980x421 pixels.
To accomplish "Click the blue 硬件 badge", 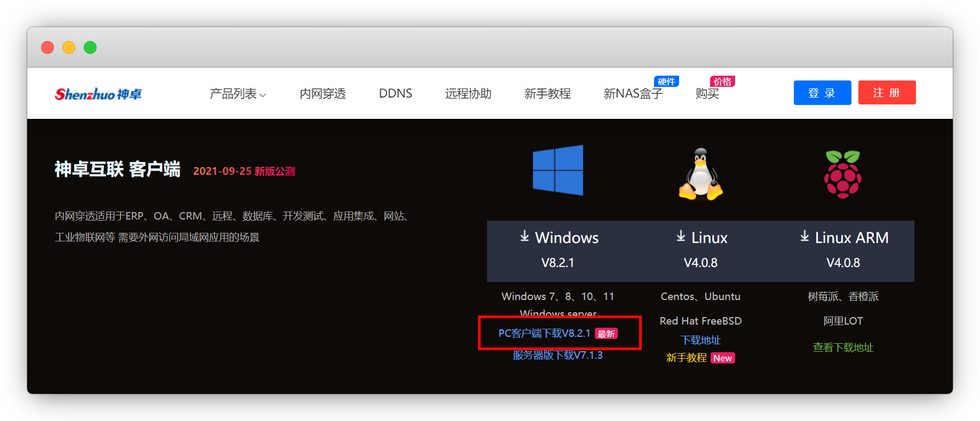I will point(666,82).
